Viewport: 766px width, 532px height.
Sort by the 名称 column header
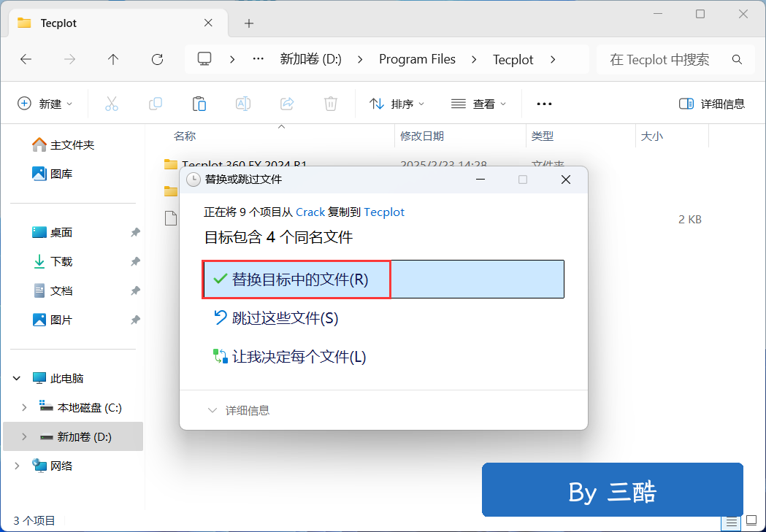point(185,136)
